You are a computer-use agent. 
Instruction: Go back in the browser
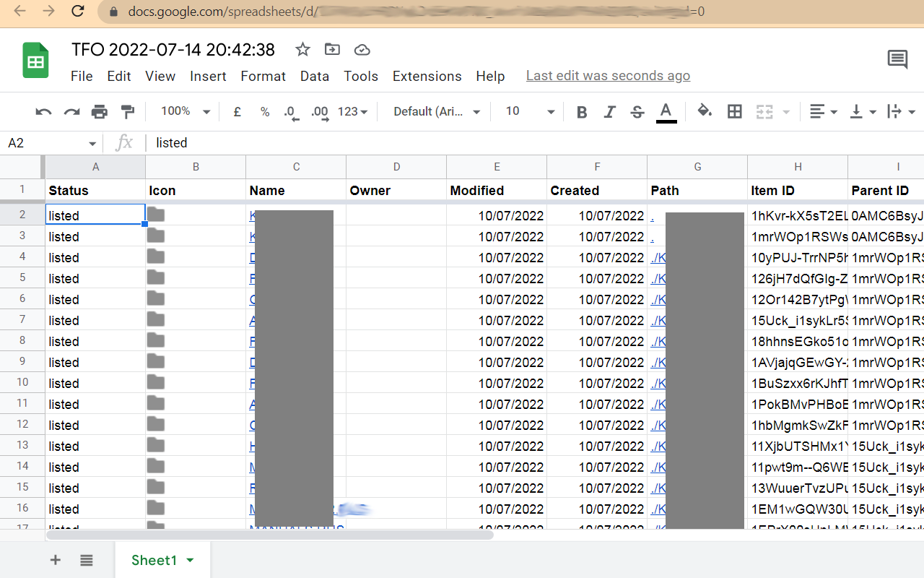click(19, 12)
